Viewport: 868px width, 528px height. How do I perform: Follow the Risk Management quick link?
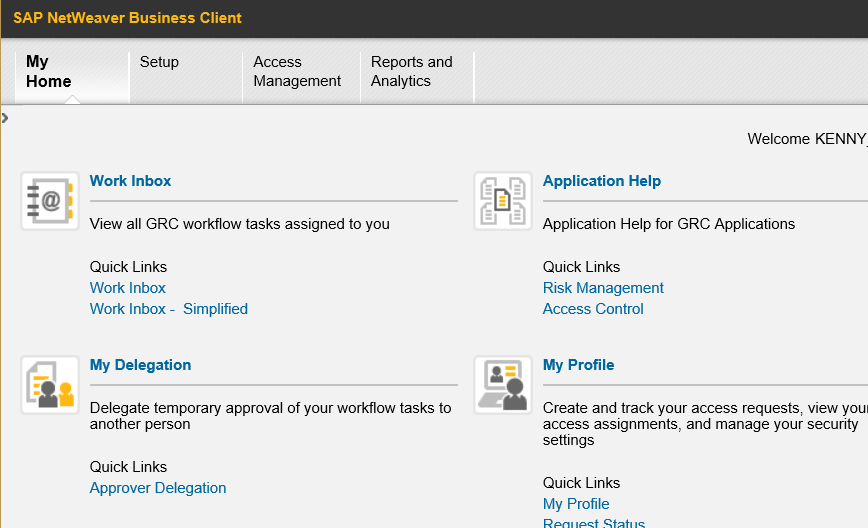(x=603, y=288)
